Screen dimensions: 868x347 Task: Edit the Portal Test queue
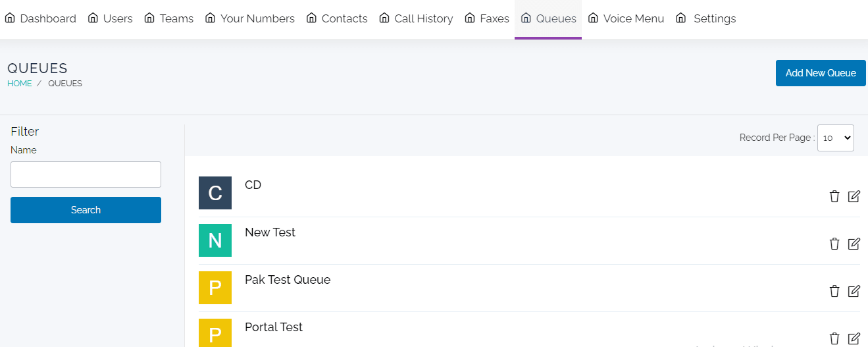pyautogui.click(x=854, y=338)
